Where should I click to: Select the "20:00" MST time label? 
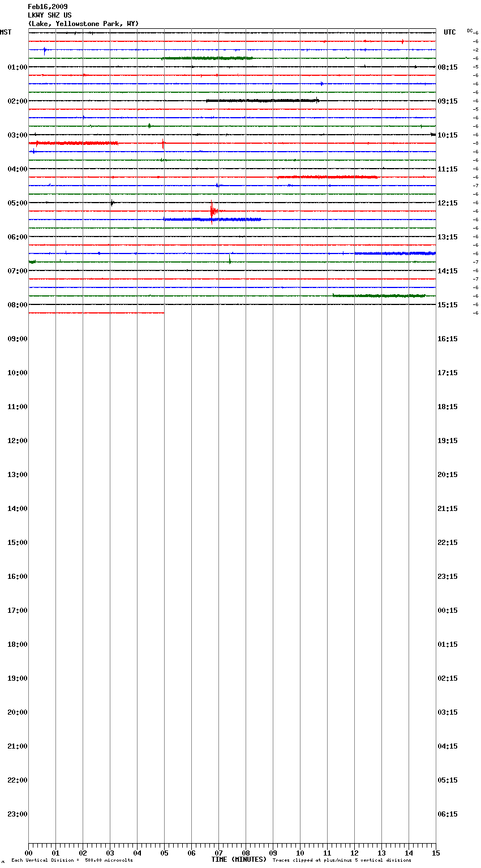(x=18, y=712)
